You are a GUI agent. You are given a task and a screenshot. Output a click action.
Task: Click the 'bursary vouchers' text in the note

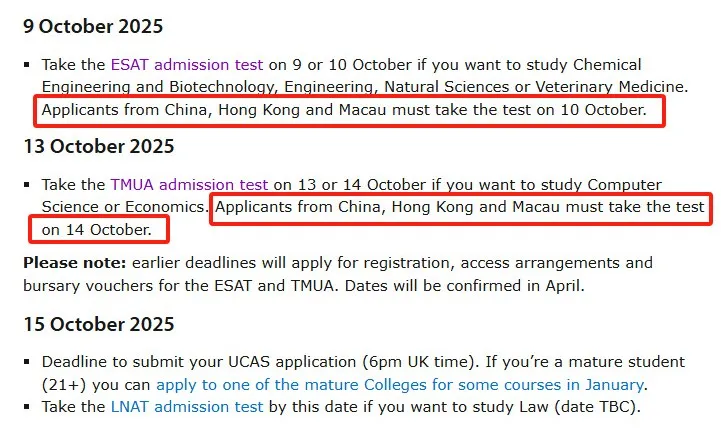[x=88, y=286]
